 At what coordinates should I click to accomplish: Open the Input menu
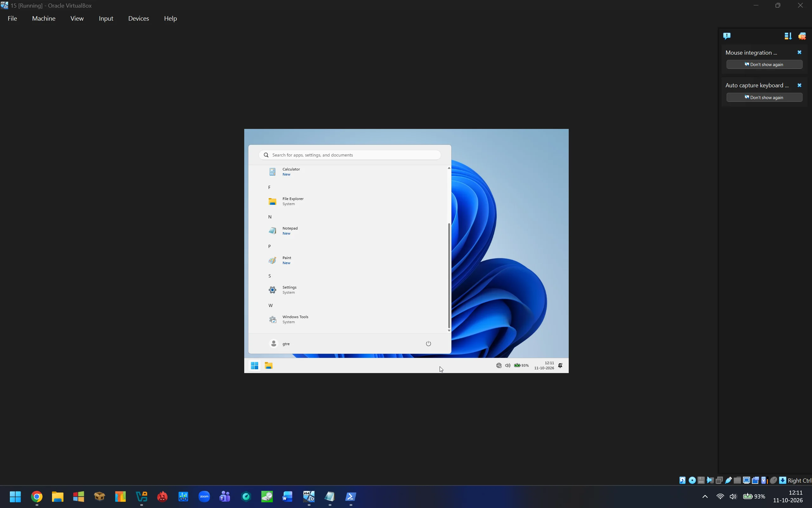pos(106,18)
